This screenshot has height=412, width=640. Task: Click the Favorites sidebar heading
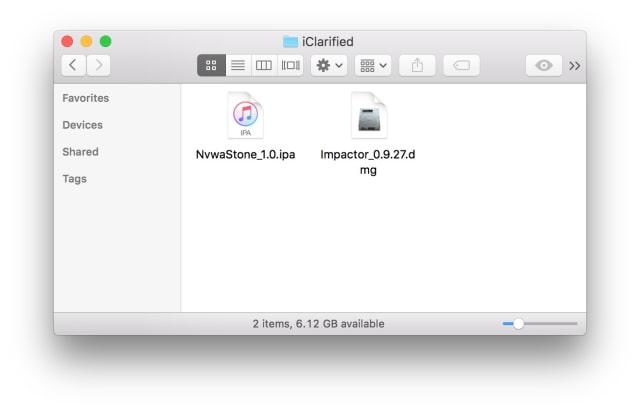pos(86,98)
